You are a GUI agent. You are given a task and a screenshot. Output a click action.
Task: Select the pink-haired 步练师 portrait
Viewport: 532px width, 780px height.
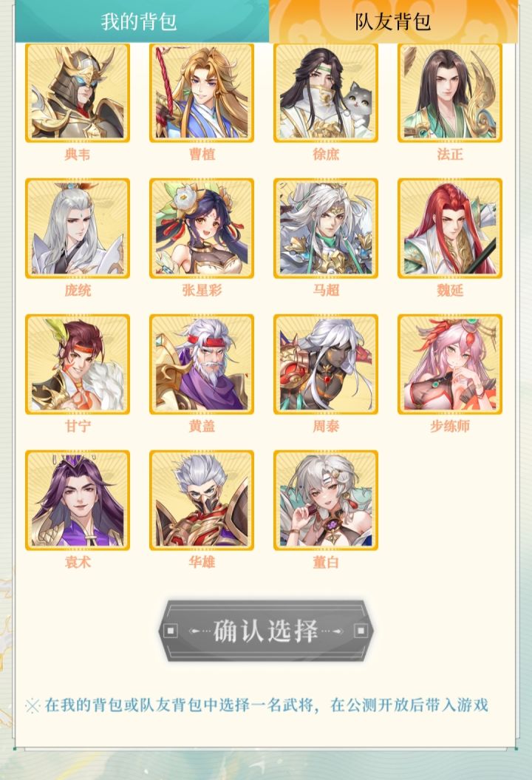click(x=450, y=364)
